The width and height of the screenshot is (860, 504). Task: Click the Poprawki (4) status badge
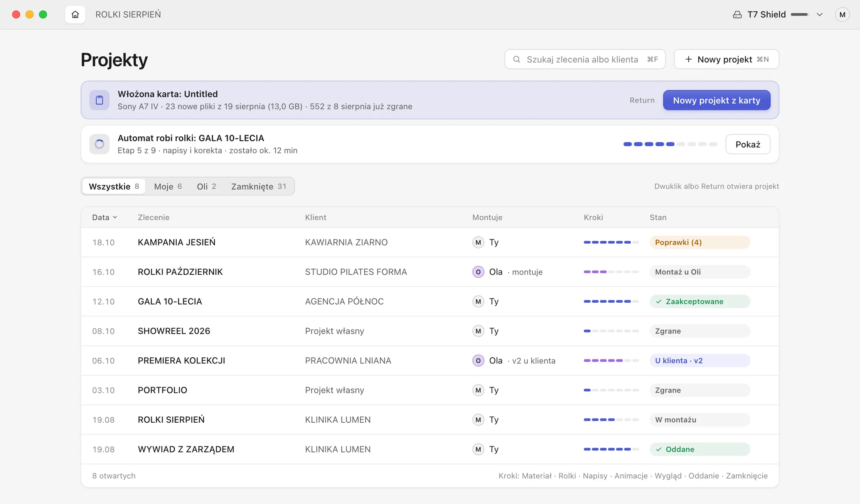point(700,242)
